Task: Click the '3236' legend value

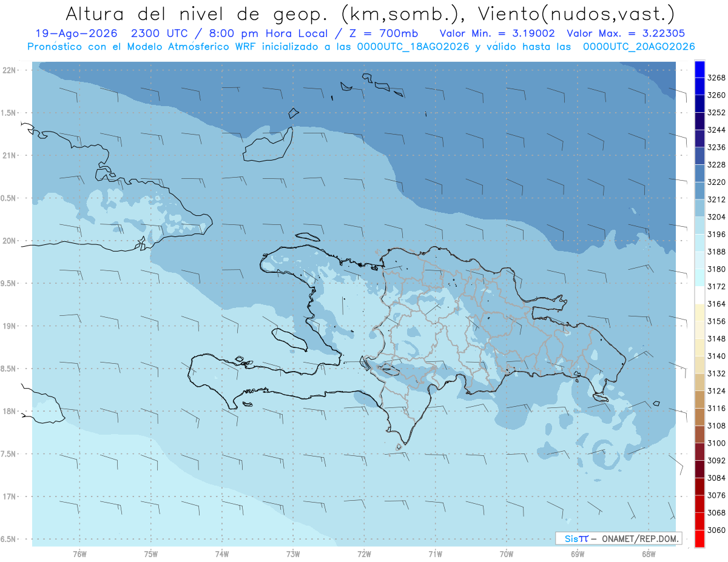Action: point(716,147)
